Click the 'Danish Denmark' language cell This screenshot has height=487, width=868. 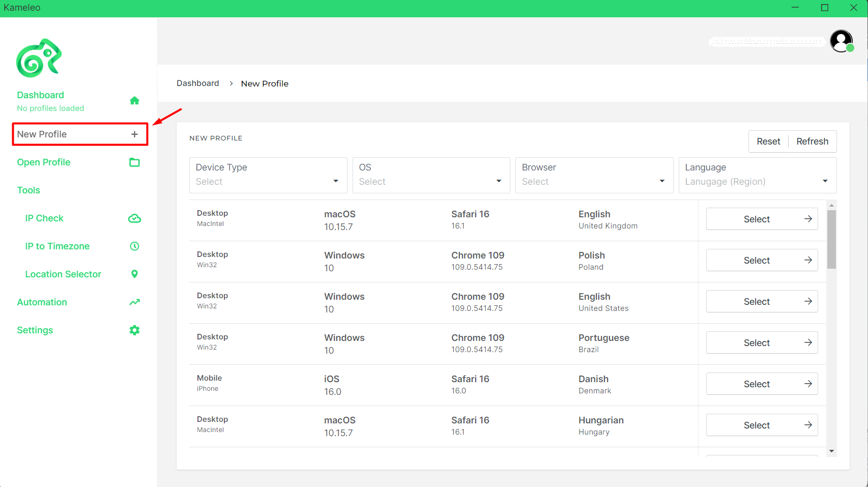point(595,384)
